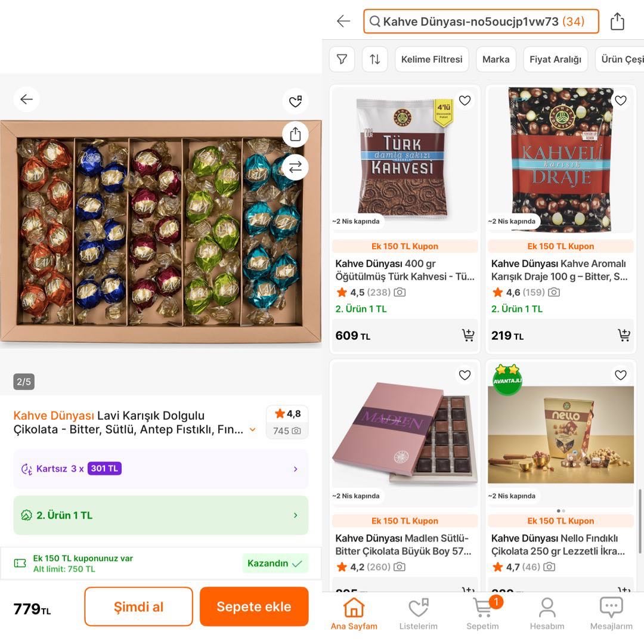The height and width of the screenshot is (644, 644).
Task: Add Türk Kahvesi to cart icon
Action: 468,335
